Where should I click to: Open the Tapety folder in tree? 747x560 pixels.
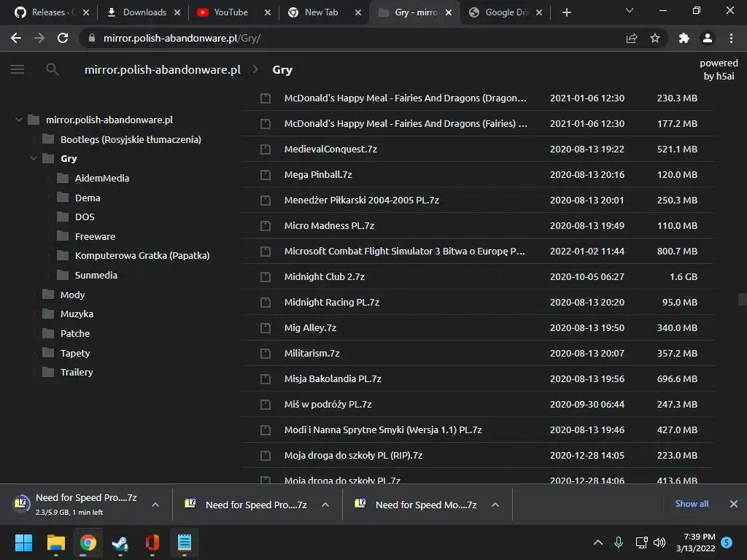(75, 354)
